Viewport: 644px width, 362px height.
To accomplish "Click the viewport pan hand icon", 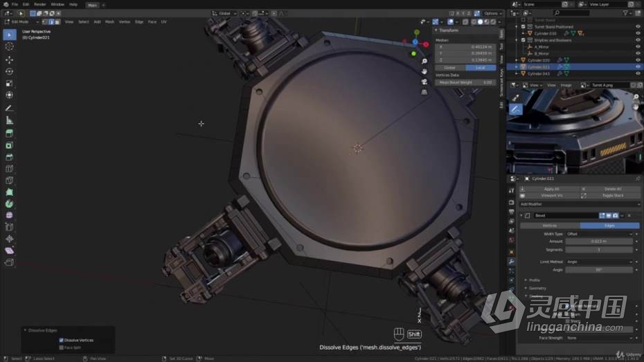I will point(424,71).
